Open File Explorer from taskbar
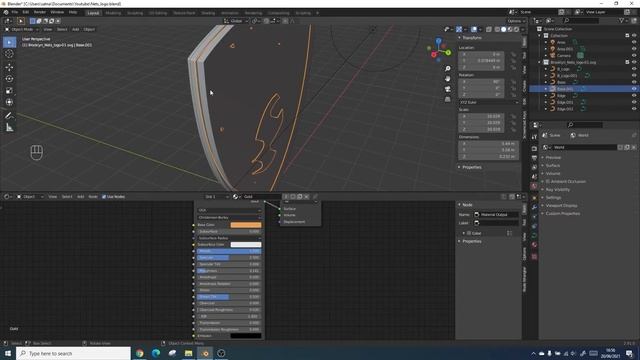Image resolution: width=640 pixels, height=360 pixels. click(189, 353)
